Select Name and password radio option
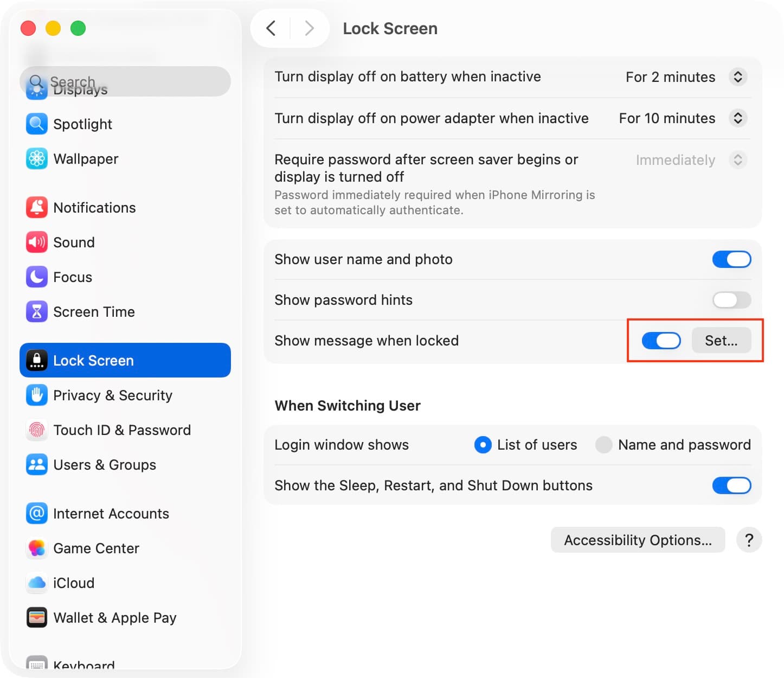 coord(603,445)
